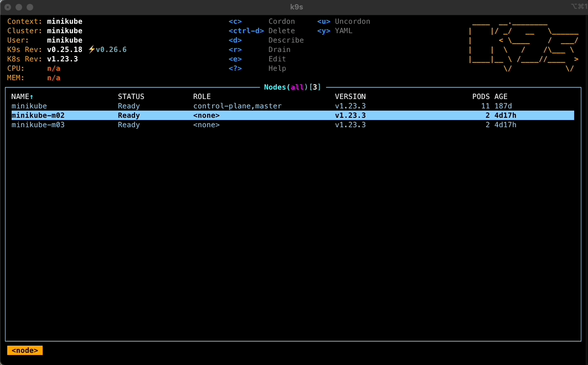This screenshot has width=588, height=365.
Task: Click the Delete command label
Action: pos(282,31)
